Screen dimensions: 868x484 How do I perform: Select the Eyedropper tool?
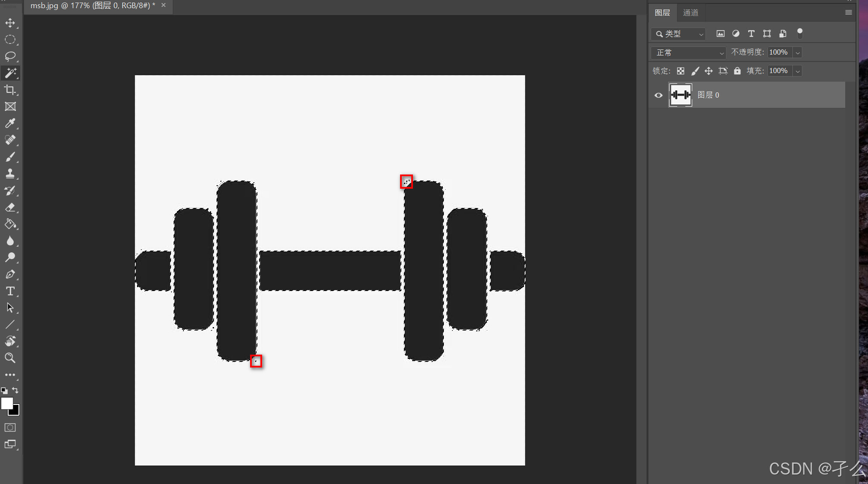(10, 123)
